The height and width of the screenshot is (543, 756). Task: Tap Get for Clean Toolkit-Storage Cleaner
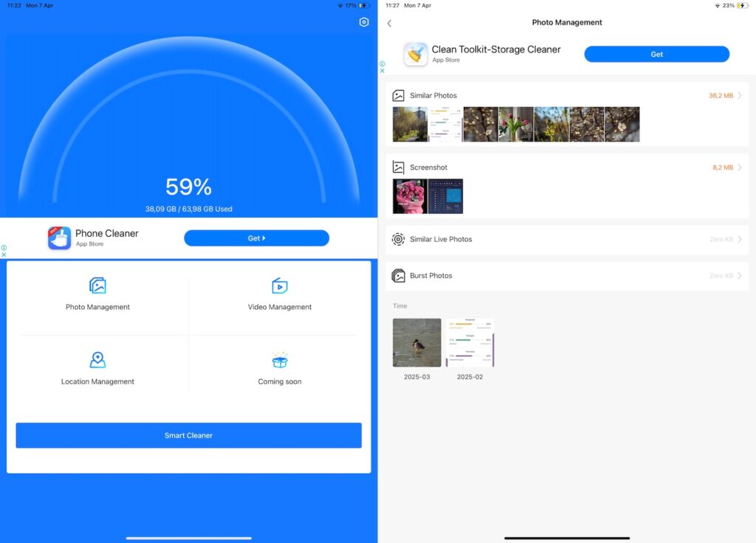(x=656, y=54)
